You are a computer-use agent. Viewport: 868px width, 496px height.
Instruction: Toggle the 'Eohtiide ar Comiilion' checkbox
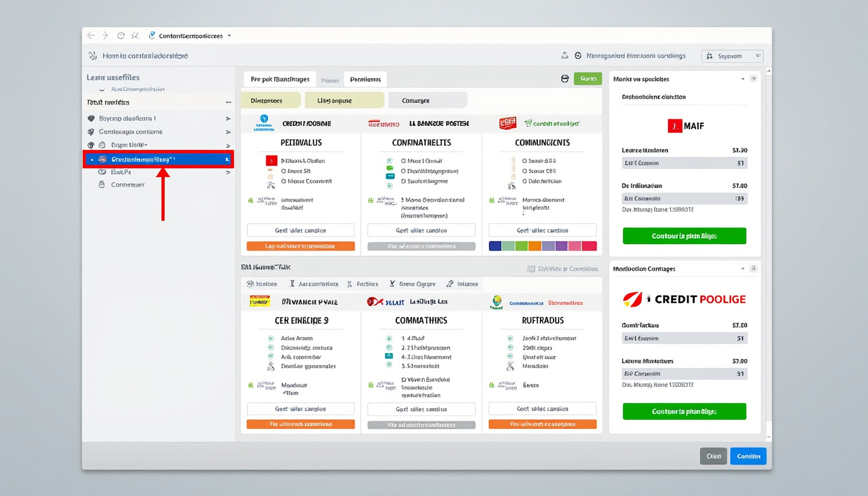pos(532,269)
